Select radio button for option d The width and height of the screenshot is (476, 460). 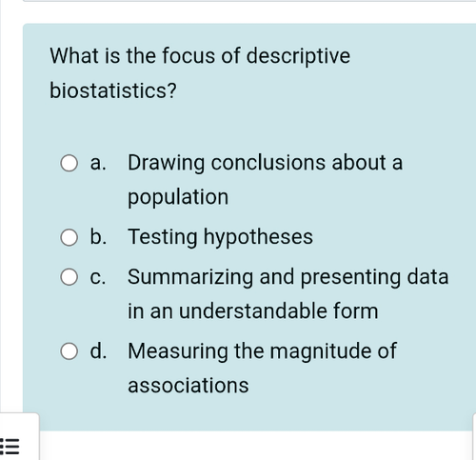click(69, 351)
